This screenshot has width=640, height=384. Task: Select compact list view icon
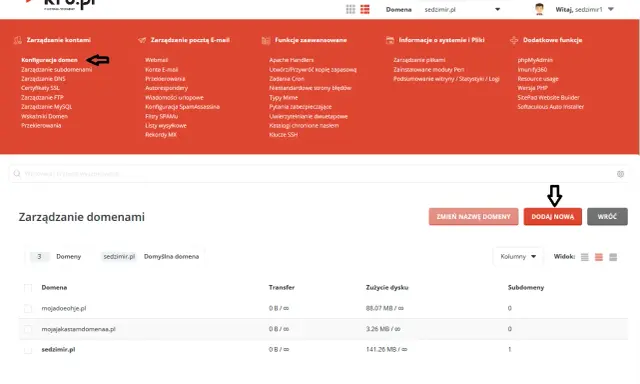[x=584, y=257]
